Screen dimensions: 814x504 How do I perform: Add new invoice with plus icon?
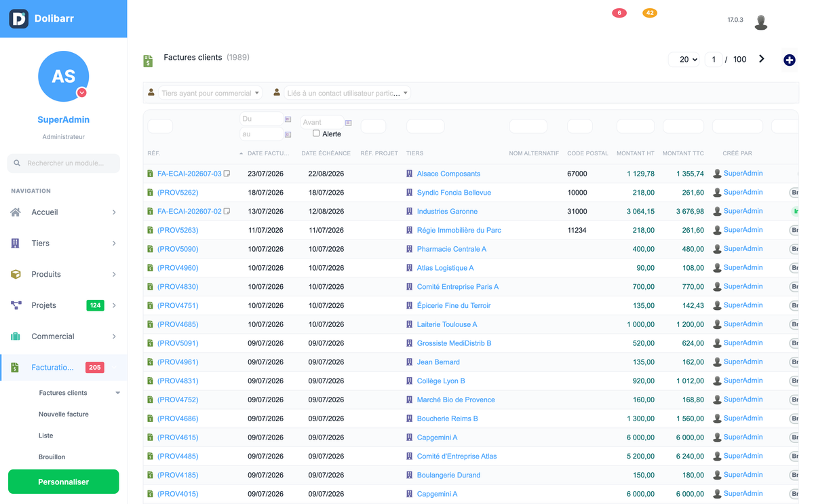790,60
